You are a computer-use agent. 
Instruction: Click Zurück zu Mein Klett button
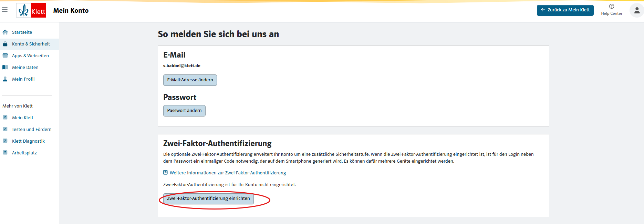565,10
